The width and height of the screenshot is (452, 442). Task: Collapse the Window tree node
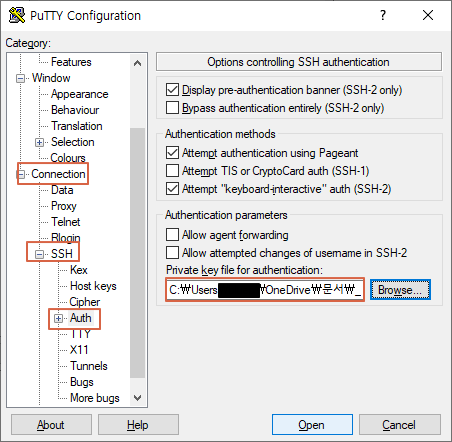pos(20,79)
